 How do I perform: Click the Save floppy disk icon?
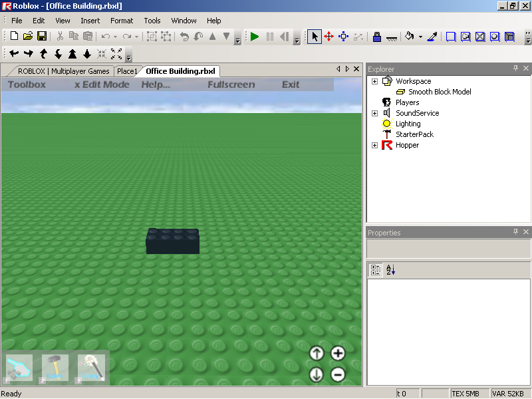click(x=41, y=37)
